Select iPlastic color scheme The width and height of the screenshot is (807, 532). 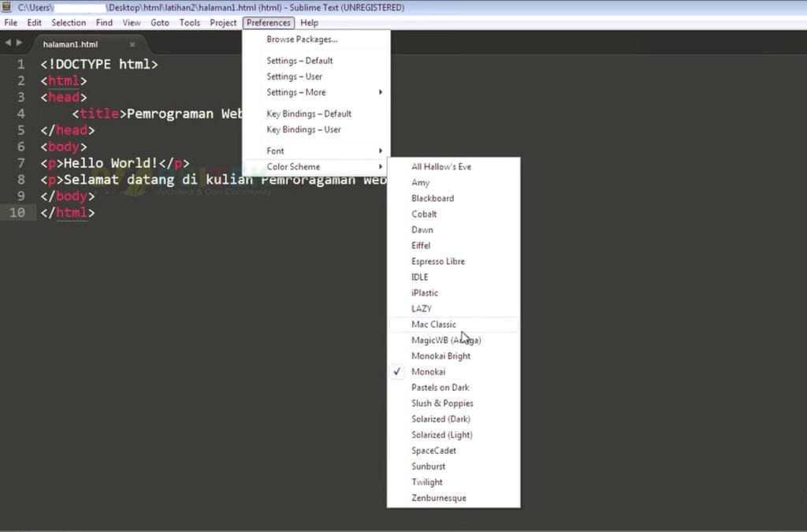point(453,292)
